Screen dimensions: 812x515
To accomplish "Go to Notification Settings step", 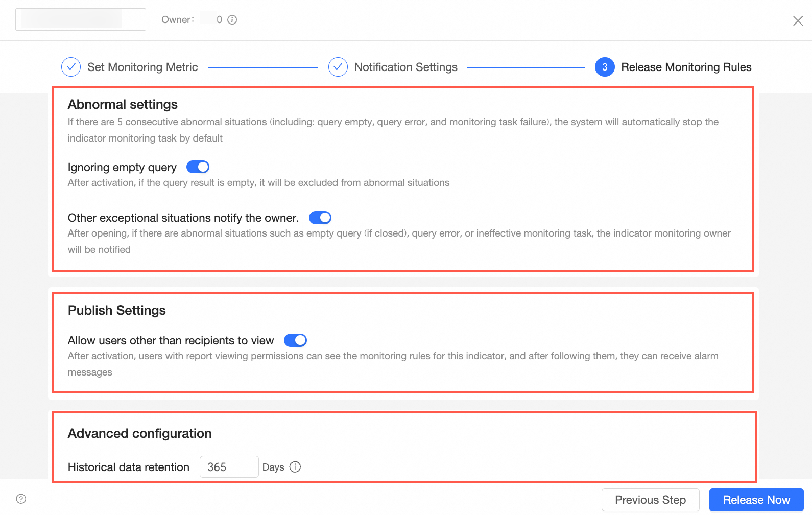I will click(x=405, y=67).
